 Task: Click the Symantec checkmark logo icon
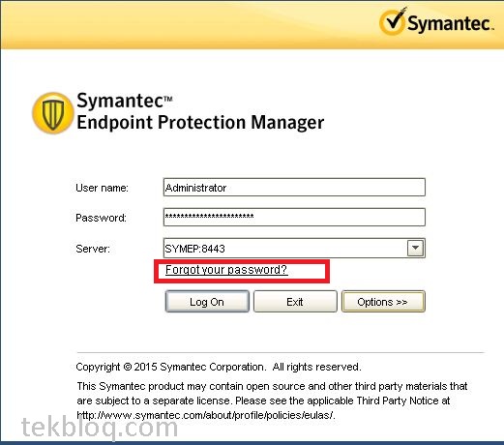(x=393, y=21)
